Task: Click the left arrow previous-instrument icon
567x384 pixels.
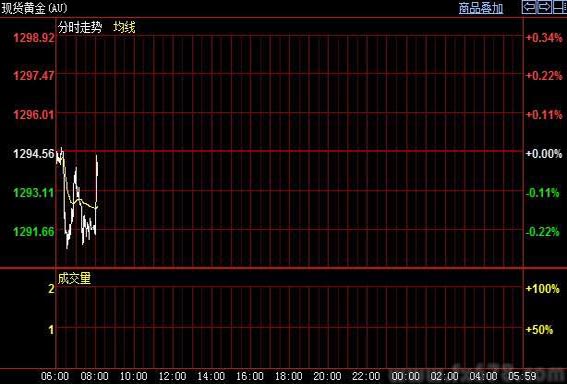Action: (x=529, y=7)
